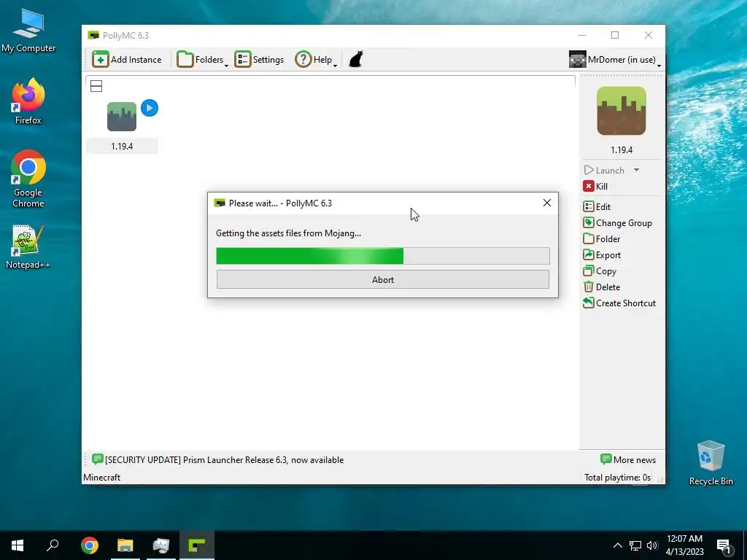Select the 1.19.4 instance in the list
The width and height of the screenshot is (747, 560).
click(122, 126)
